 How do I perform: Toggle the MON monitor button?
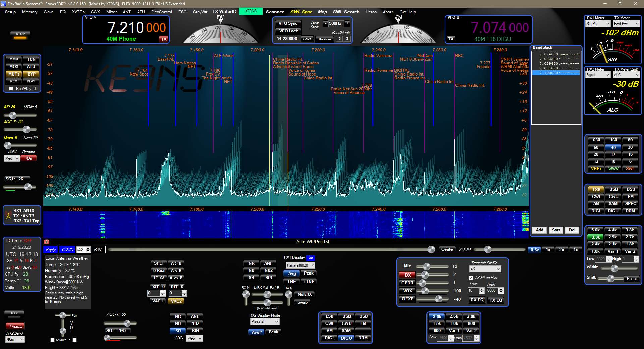(x=14, y=59)
